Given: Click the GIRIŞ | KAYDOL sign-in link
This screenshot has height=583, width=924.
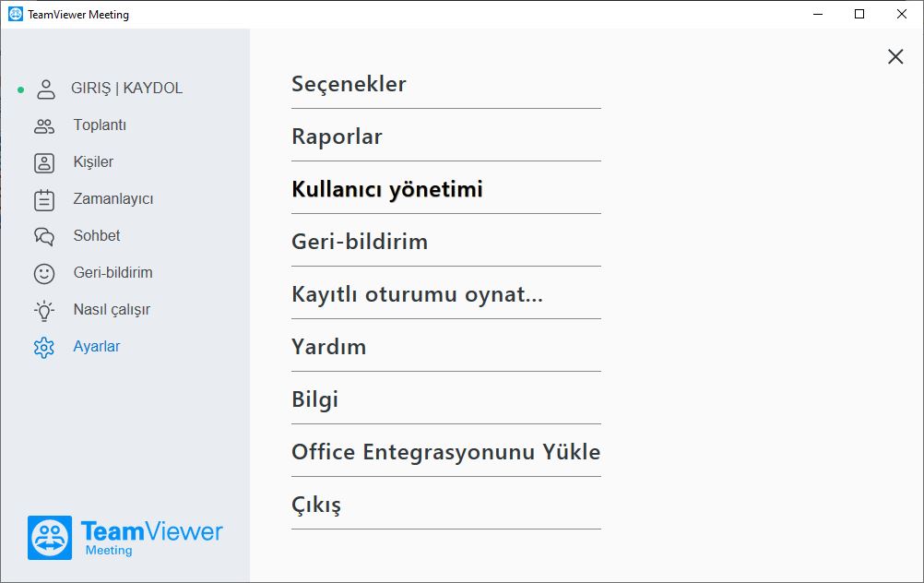Looking at the screenshot, I should pos(126,89).
